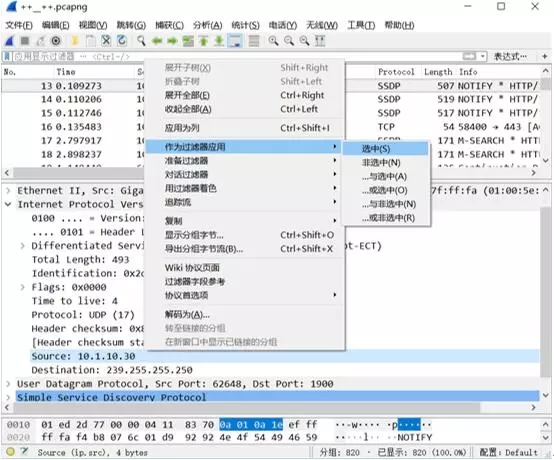This screenshot has height=460, width=554.
Task: Reset text to normal size
Action: click(x=304, y=41)
